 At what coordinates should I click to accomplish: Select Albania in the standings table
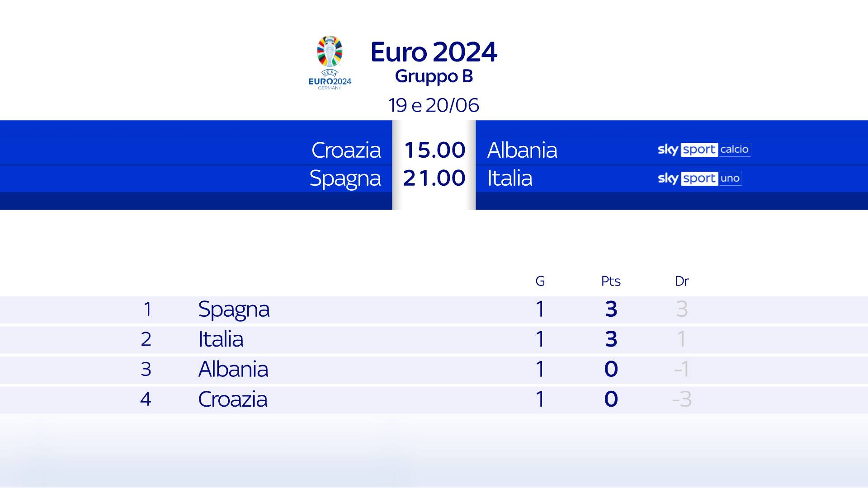233,369
